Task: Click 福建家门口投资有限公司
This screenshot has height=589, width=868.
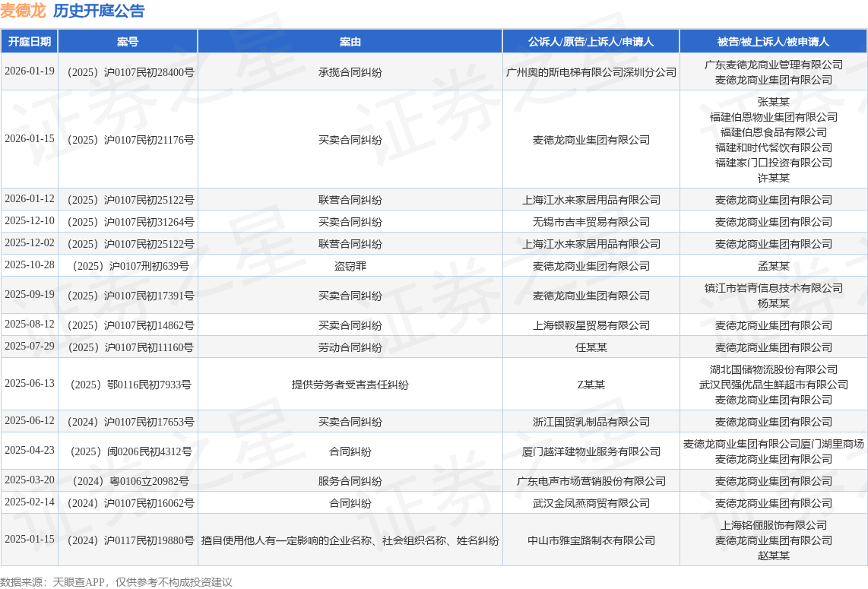Action: click(773, 162)
